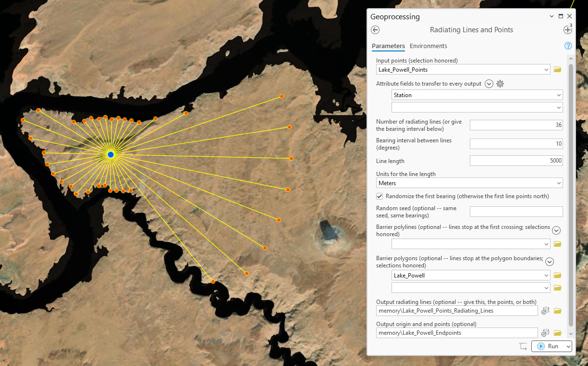Open output options icon for radiating lines
The image size is (588, 366).
click(545, 311)
